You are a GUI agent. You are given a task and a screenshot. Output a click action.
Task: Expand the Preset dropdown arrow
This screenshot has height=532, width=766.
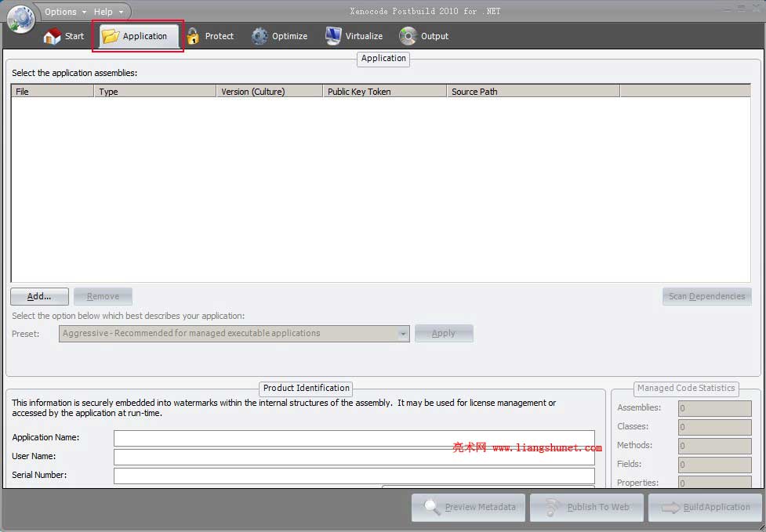(x=402, y=334)
